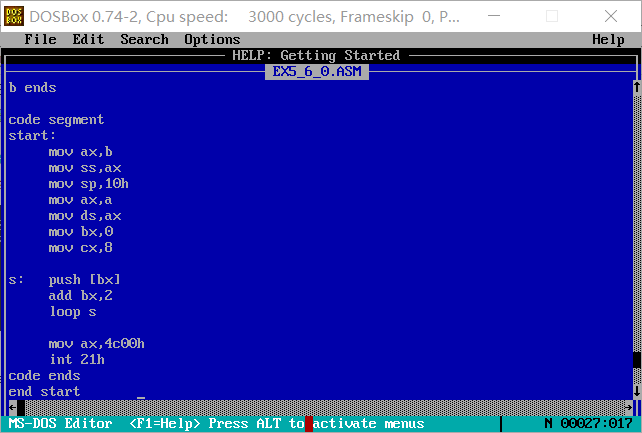Click the N indicator in status bar
This screenshot has height=433, width=642.
pyautogui.click(x=548, y=423)
